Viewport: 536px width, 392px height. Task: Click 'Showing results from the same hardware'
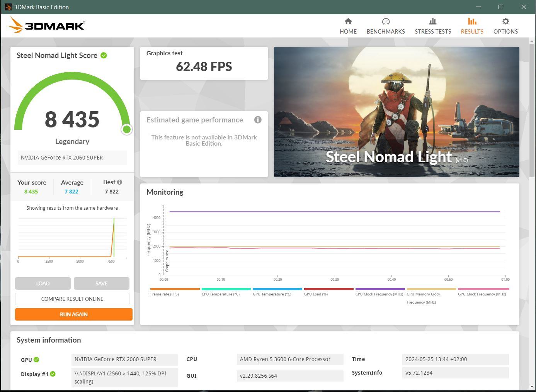click(x=72, y=208)
